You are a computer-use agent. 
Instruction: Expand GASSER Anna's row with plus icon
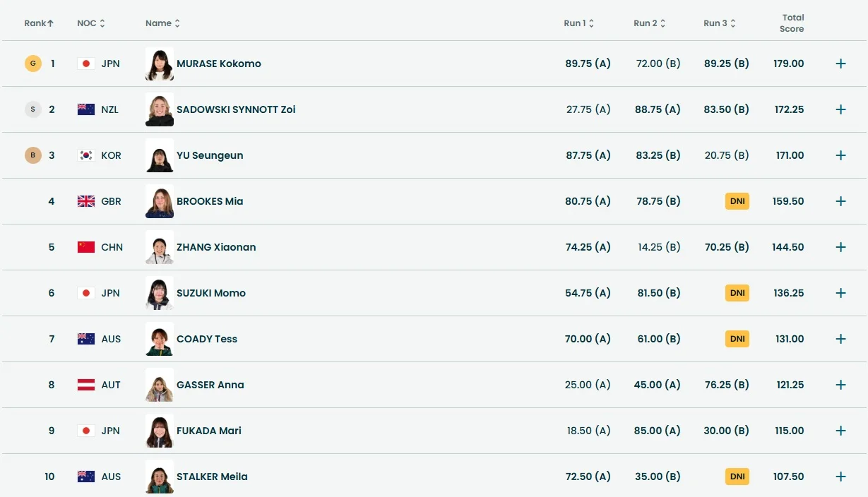(840, 385)
